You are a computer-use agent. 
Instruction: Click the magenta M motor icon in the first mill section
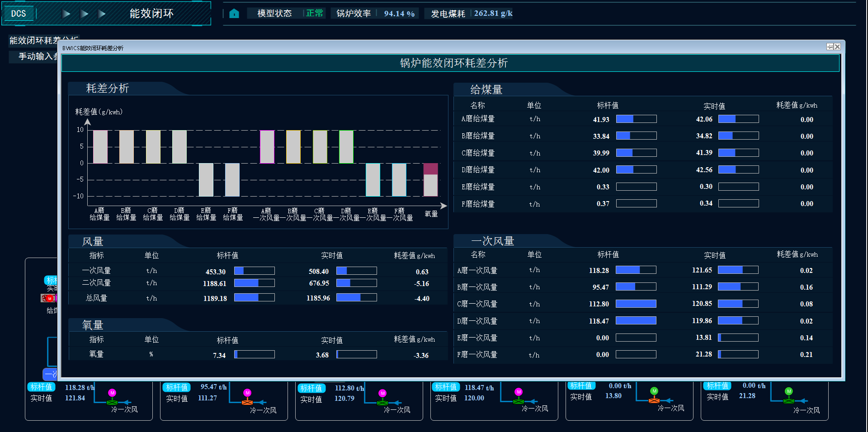(x=113, y=392)
